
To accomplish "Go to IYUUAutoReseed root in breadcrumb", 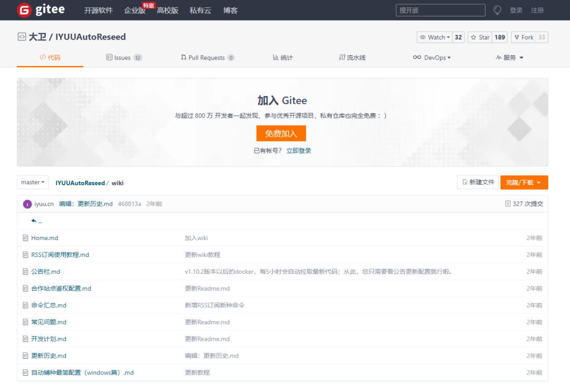I will tap(80, 183).
